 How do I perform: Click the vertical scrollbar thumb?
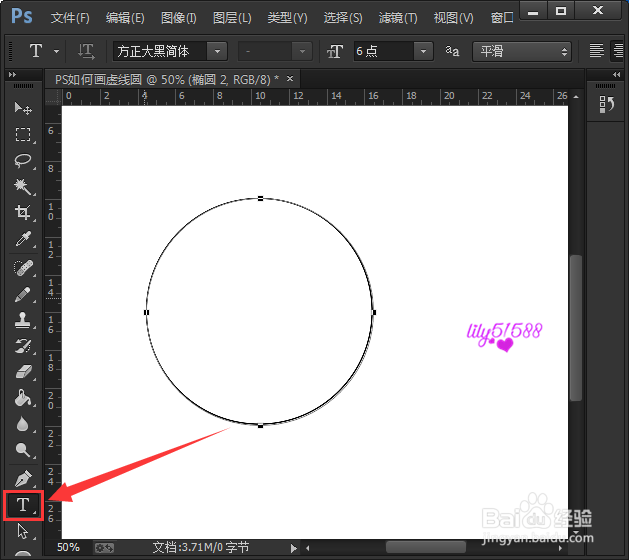pos(576,327)
